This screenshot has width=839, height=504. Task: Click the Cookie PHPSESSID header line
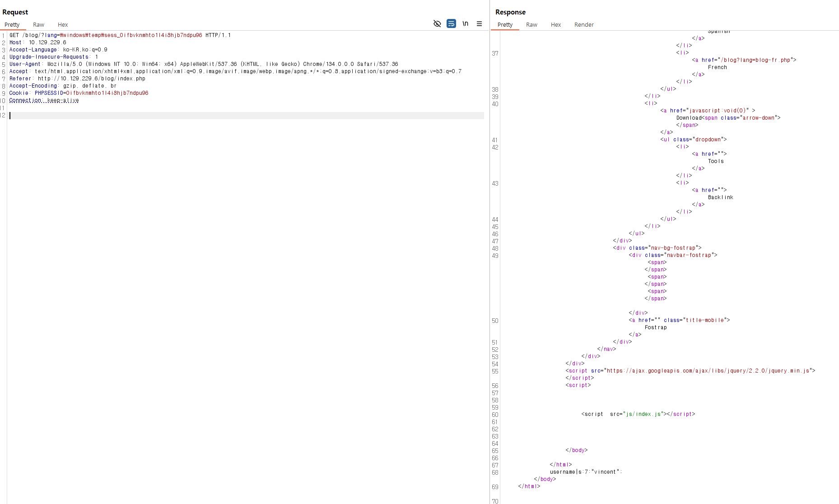(79, 93)
